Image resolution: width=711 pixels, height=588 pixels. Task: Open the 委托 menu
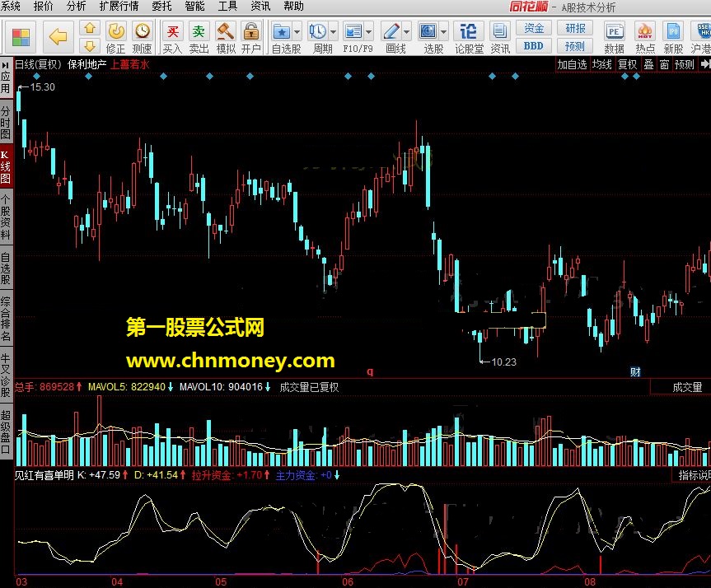(161, 7)
